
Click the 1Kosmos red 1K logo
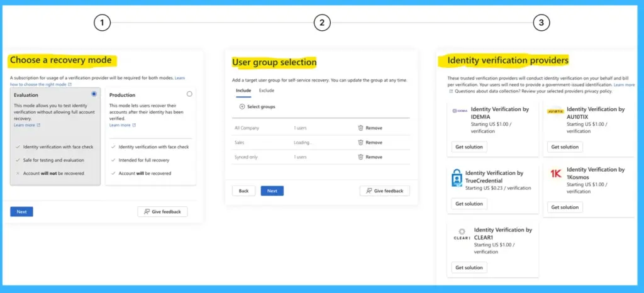(556, 174)
